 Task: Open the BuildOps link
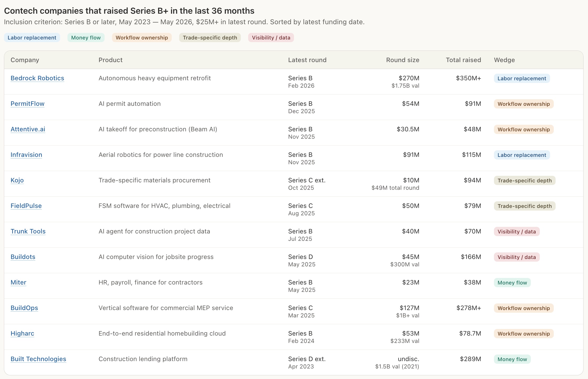pyautogui.click(x=24, y=308)
